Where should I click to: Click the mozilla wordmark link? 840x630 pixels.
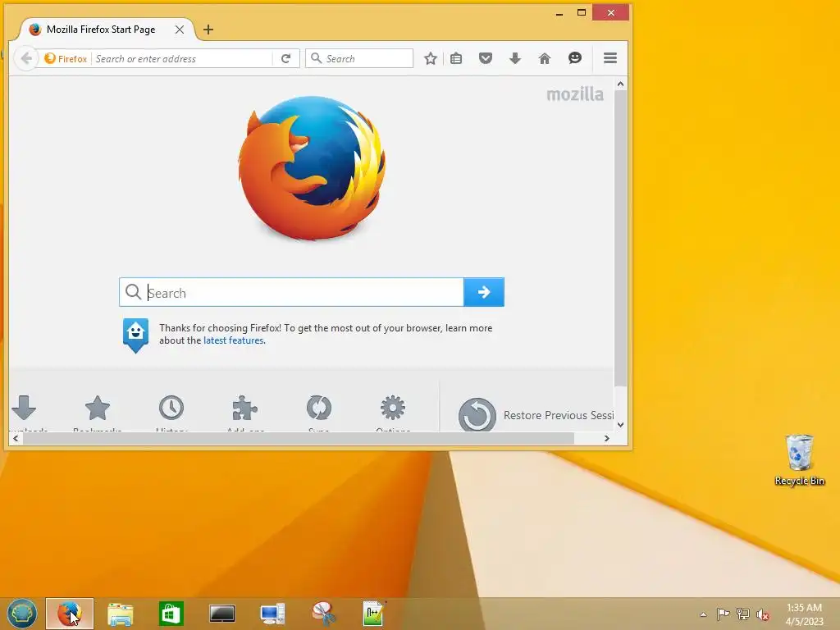(575, 94)
